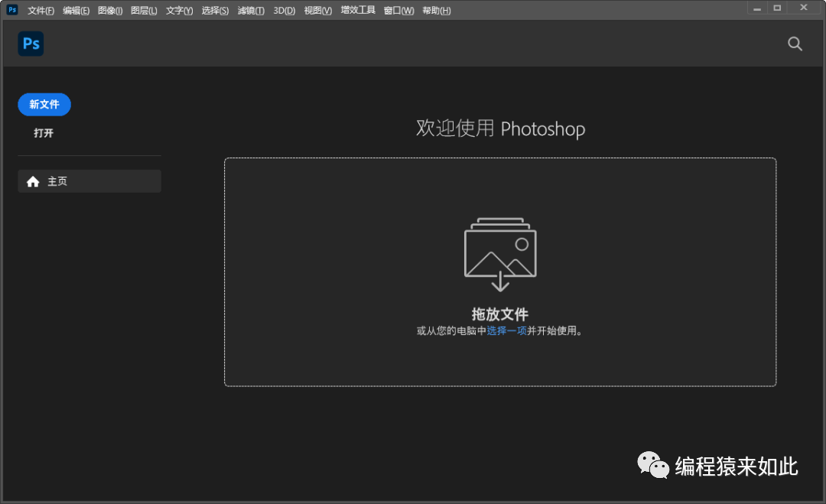Click the 欢迎使用 Photoshop title
Image resolution: width=826 pixels, height=504 pixels.
click(x=500, y=128)
